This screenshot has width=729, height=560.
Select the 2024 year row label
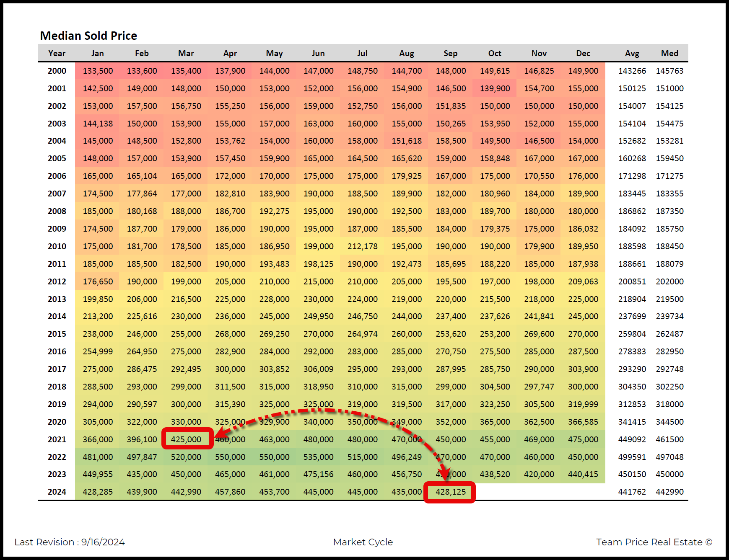pos(57,492)
